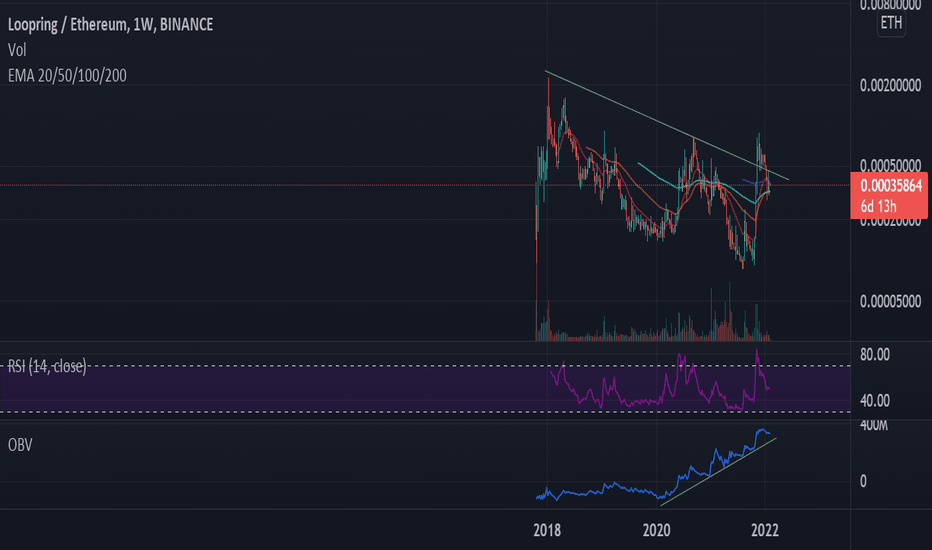Click the ETH currency button

point(891,23)
